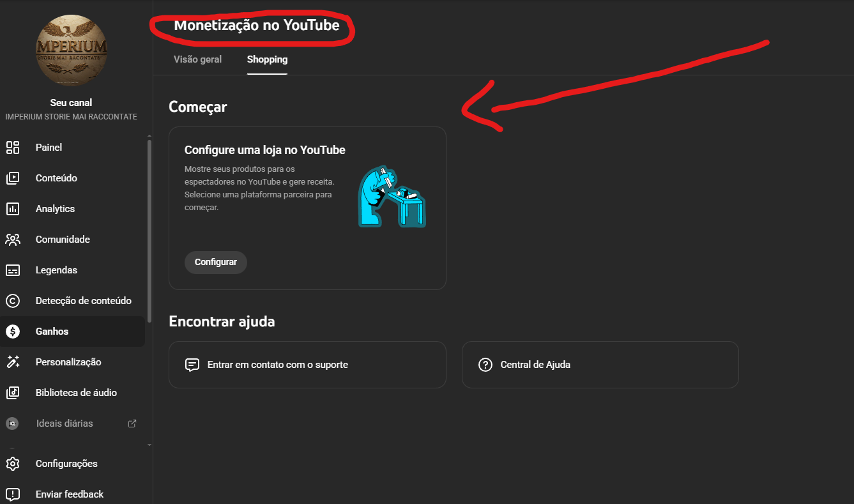Click the IMPERIUM STORIE MAI RACCONTATE channel name

(72, 117)
